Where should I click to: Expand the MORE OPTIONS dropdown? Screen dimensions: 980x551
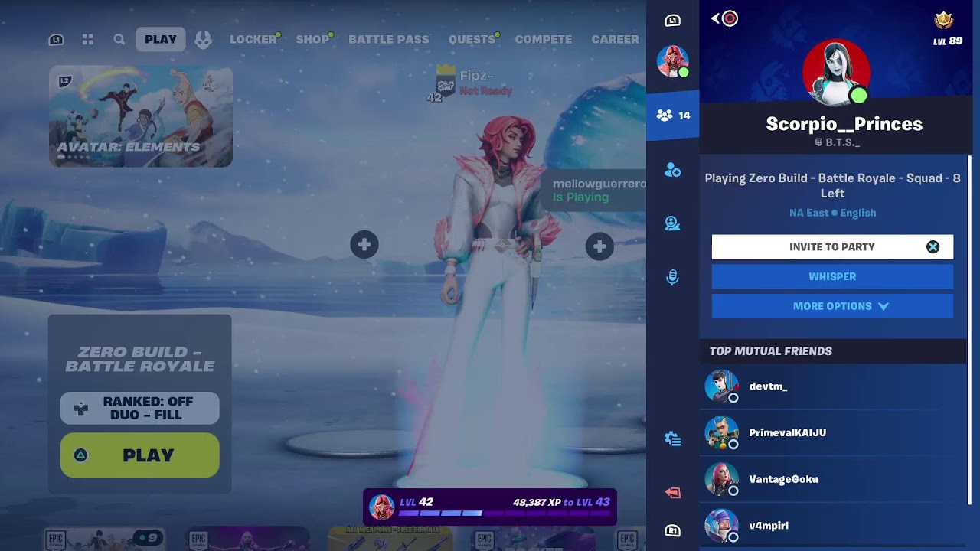(x=832, y=306)
